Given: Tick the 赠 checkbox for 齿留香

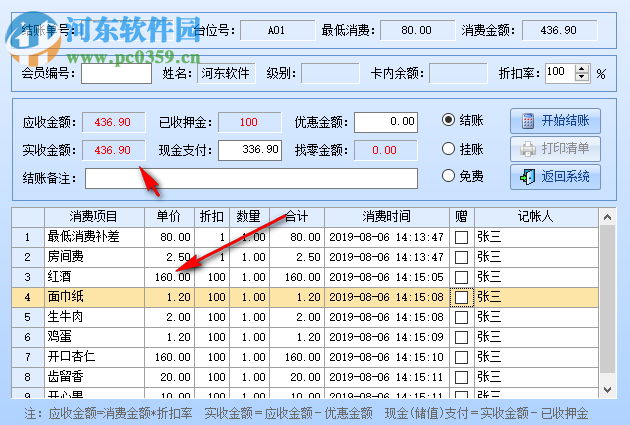Looking at the screenshot, I should pyautogui.click(x=461, y=377).
